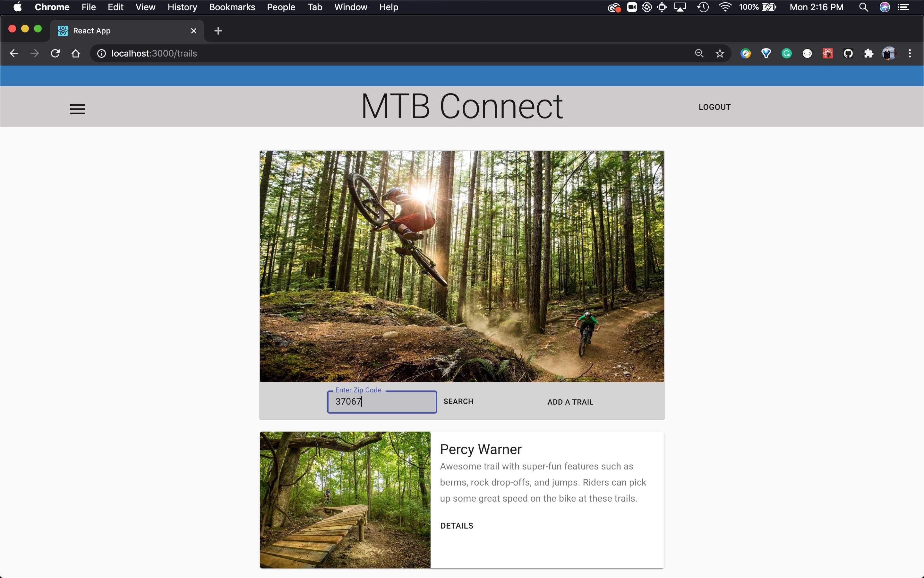Click the browser forward arrow

35,54
